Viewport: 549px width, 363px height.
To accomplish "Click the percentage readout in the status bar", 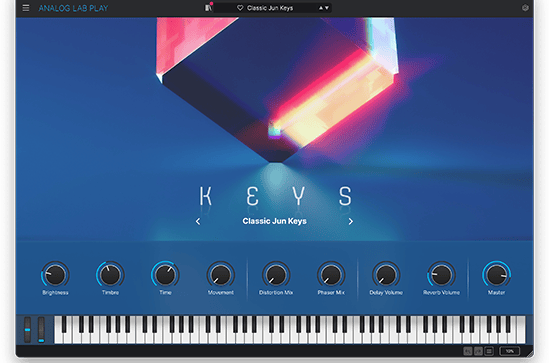I will pyautogui.click(x=509, y=351).
